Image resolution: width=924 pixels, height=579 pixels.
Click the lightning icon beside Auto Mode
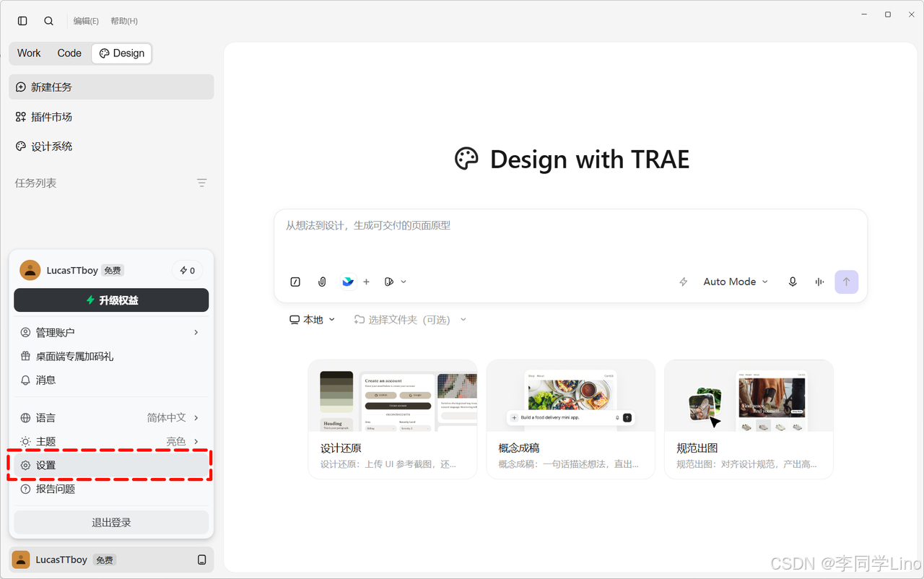point(684,282)
